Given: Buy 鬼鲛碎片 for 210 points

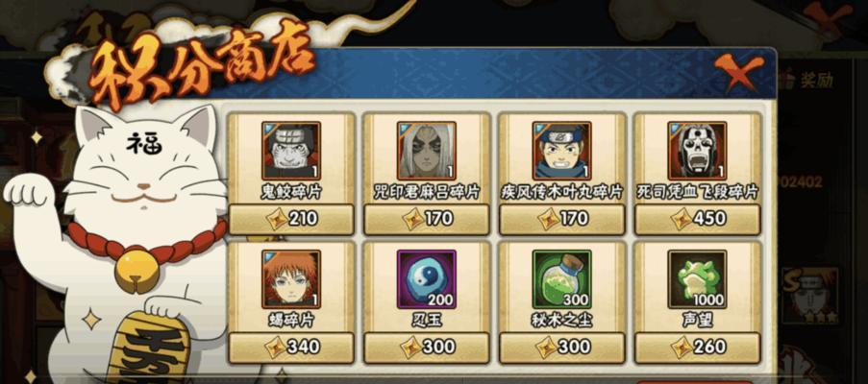Looking at the screenshot, I should tap(291, 219).
